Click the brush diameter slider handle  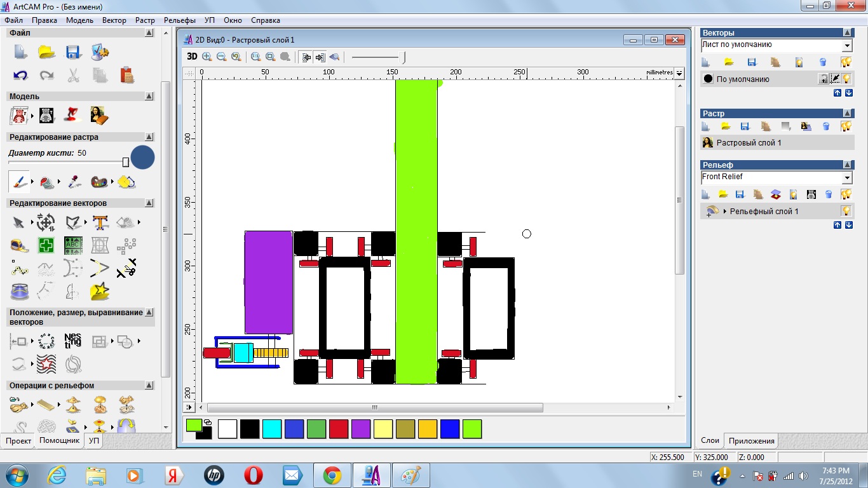(126, 162)
